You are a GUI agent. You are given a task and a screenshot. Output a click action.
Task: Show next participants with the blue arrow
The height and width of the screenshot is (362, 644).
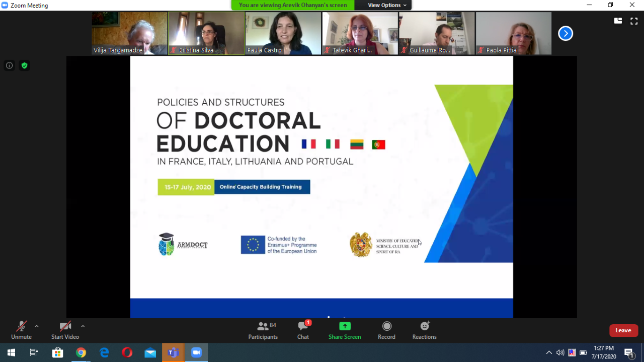566,33
